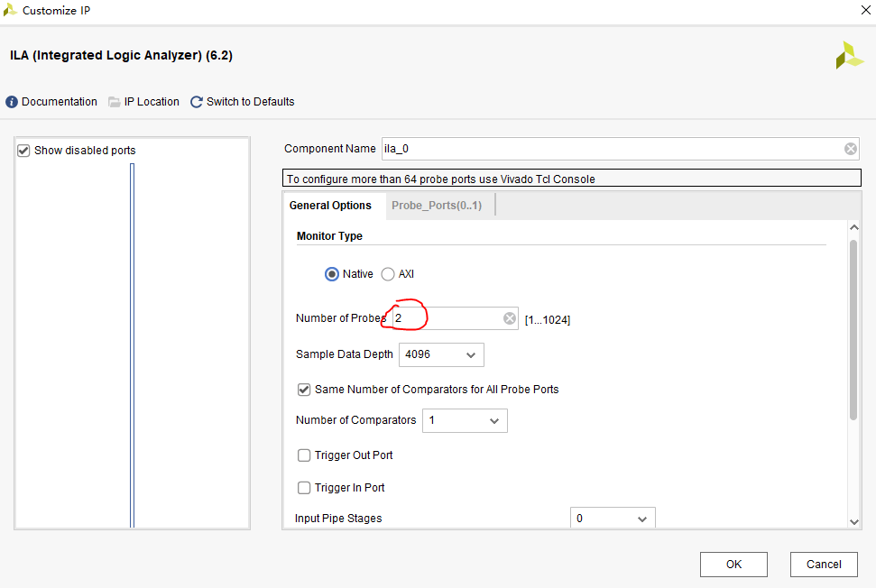Click the scrollbar up arrow in options panel
The height and width of the screenshot is (588, 876).
point(853,227)
